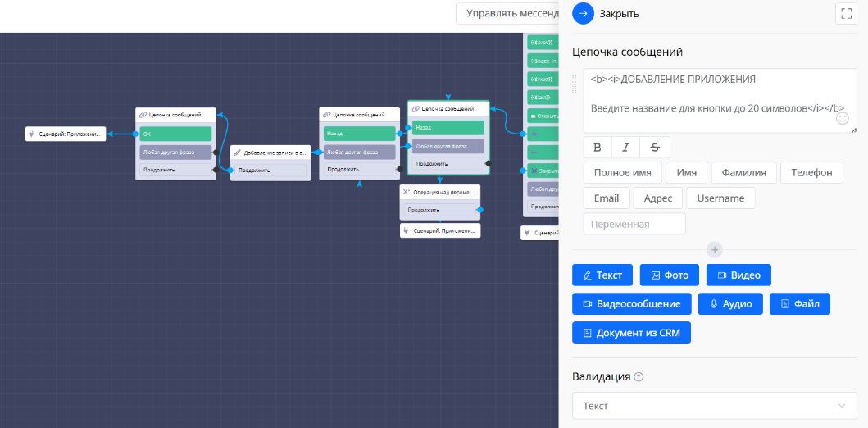Select the Добавление записи node

click(270, 152)
